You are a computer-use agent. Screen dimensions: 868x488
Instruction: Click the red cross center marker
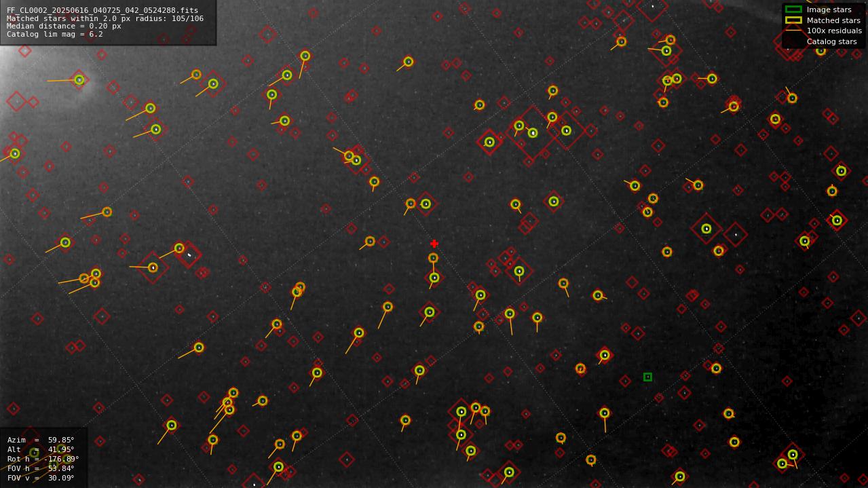pyautogui.click(x=434, y=244)
